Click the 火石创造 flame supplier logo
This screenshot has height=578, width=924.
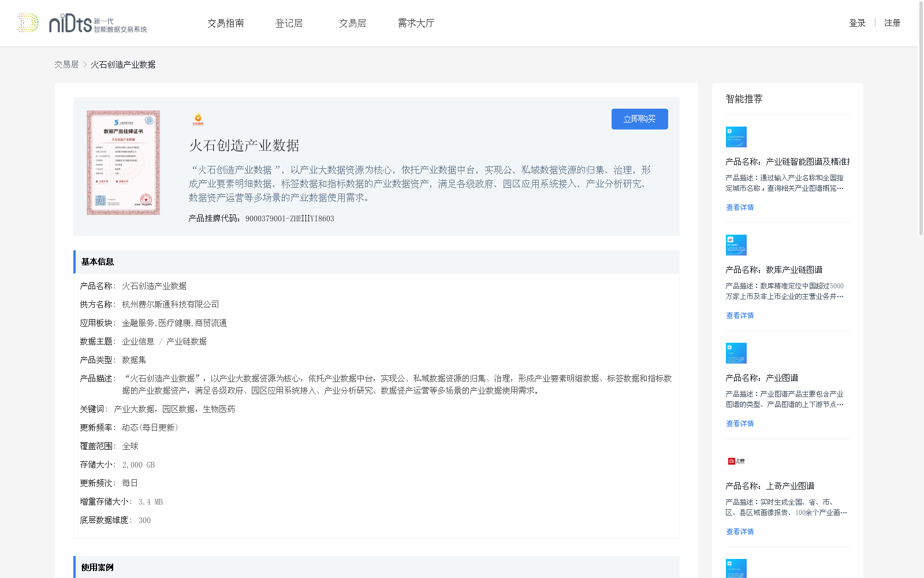click(x=198, y=119)
